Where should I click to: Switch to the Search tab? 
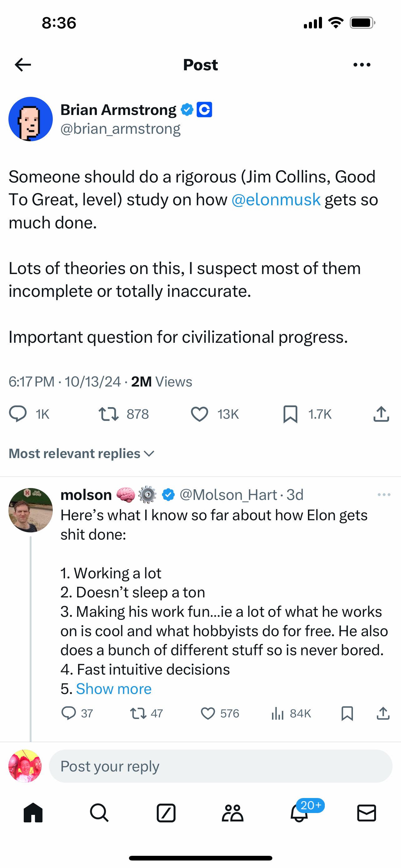tap(99, 813)
